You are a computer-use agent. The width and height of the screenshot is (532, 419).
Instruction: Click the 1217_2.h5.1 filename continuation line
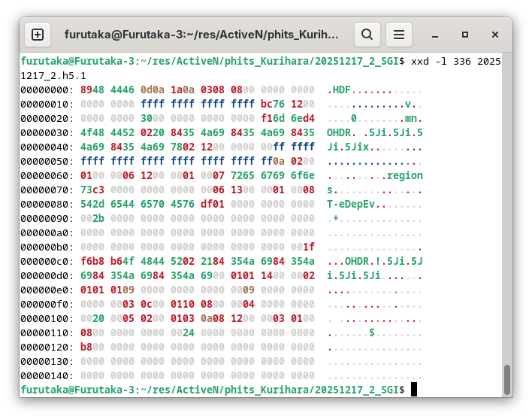pyautogui.click(x=53, y=75)
